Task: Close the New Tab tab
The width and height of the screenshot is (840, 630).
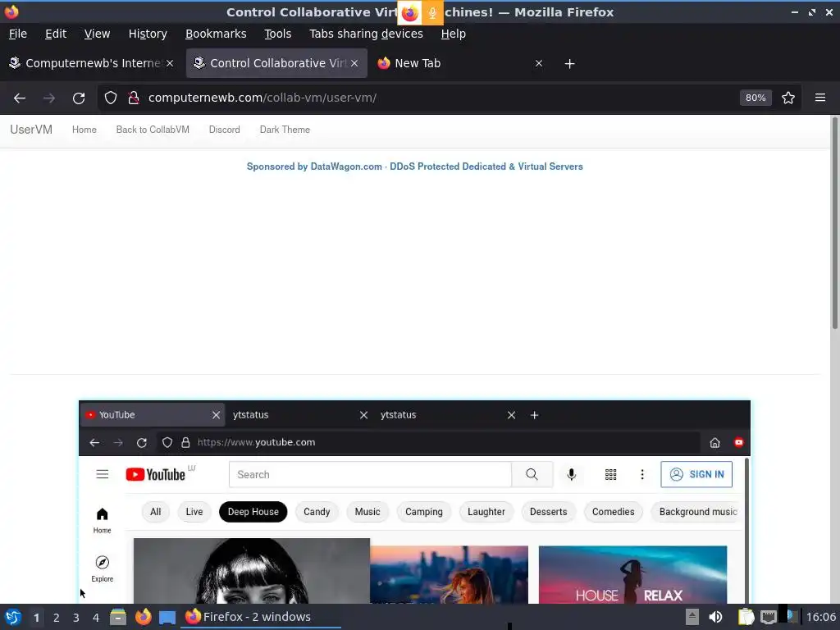Action: point(539,63)
